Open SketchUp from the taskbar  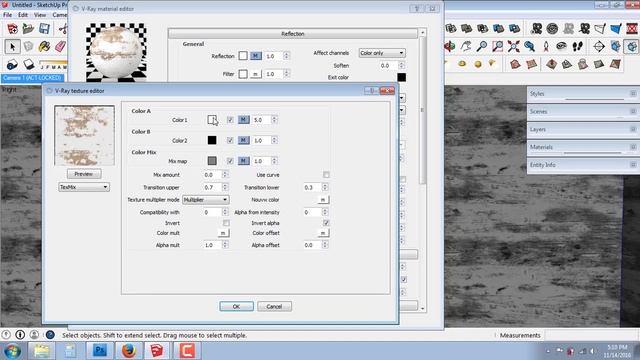pyautogui.click(x=157, y=351)
